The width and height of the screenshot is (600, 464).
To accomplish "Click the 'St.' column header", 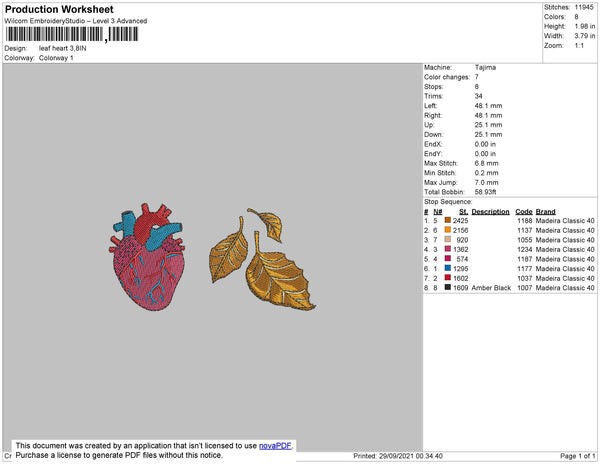I will point(463,212).
